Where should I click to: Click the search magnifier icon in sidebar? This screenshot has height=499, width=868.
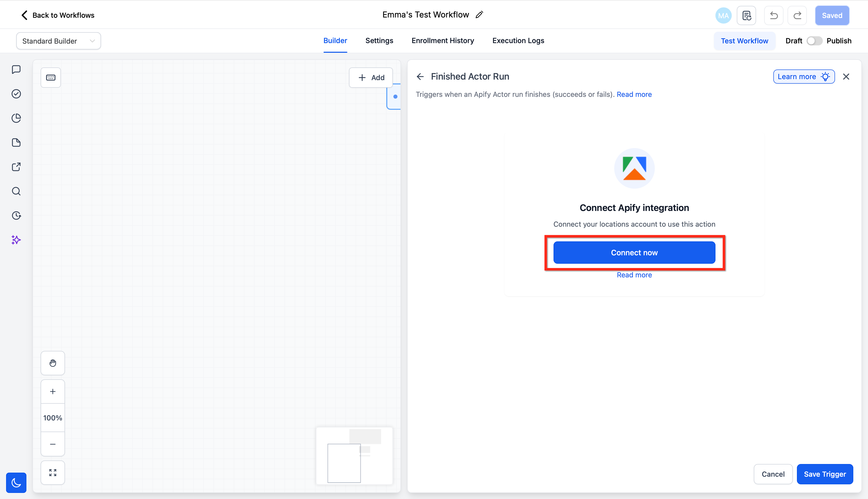(16, 191)
